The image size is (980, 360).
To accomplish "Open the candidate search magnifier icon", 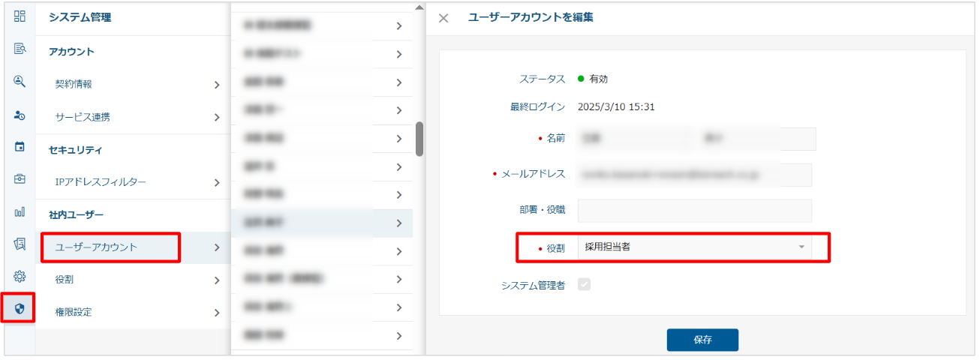I will click(20, 82).
